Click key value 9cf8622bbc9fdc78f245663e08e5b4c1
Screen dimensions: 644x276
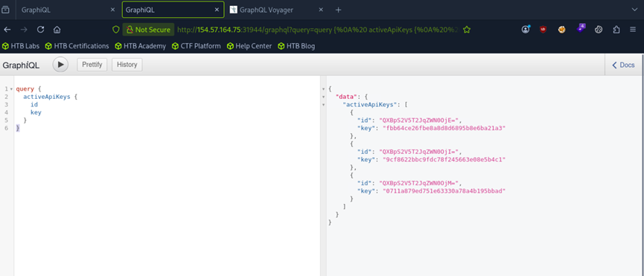pos(443,159)
